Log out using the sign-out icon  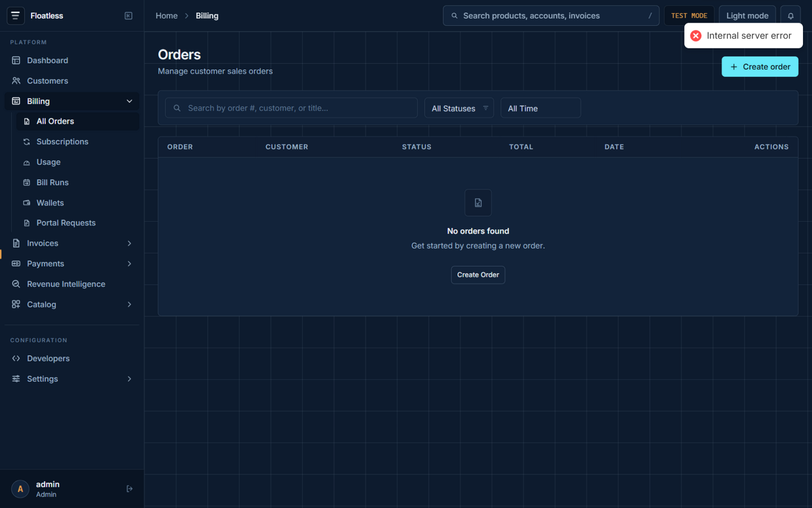(x=129, y=489)
